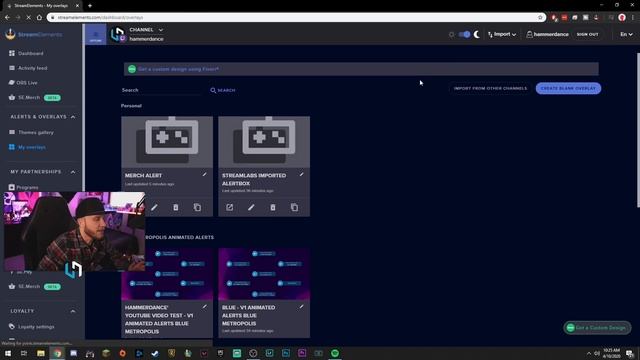Collapse the Loyalty section
This screenshot has width=640, height=360.
pyautogui.click(x=73, y=311)
